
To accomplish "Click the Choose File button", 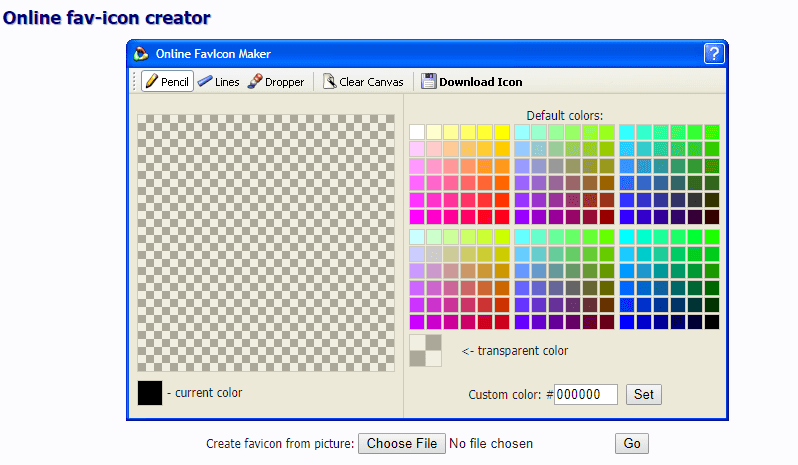I will [402, 444].
